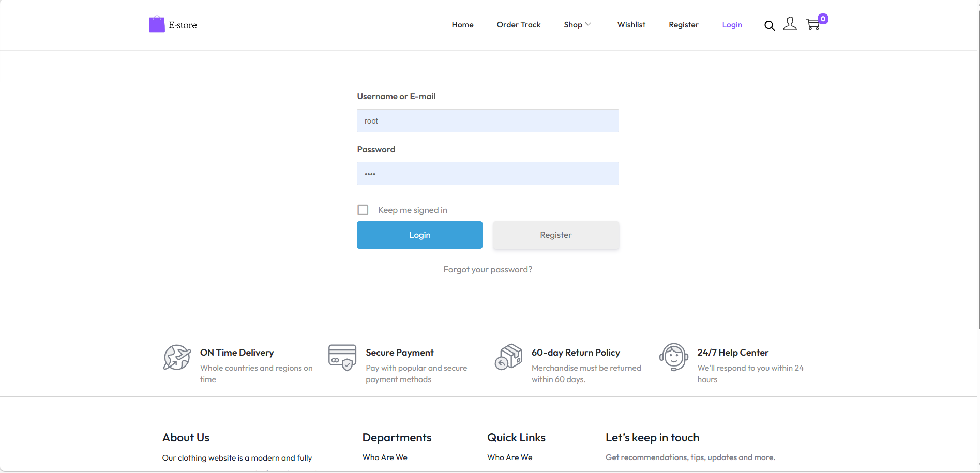The width and height of the screenshot is (980, 473).
Task: Open Who Are We under Departments
Action: 385,457
